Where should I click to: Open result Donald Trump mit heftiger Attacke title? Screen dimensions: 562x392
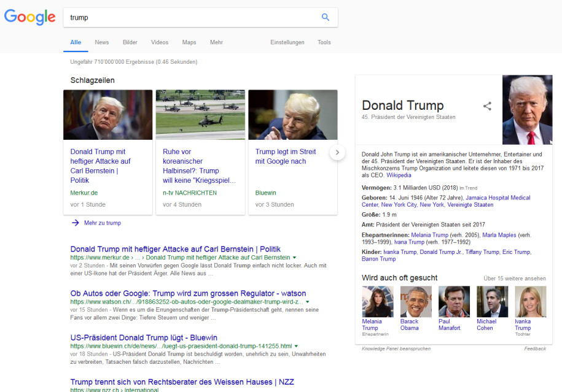(175, 249)
